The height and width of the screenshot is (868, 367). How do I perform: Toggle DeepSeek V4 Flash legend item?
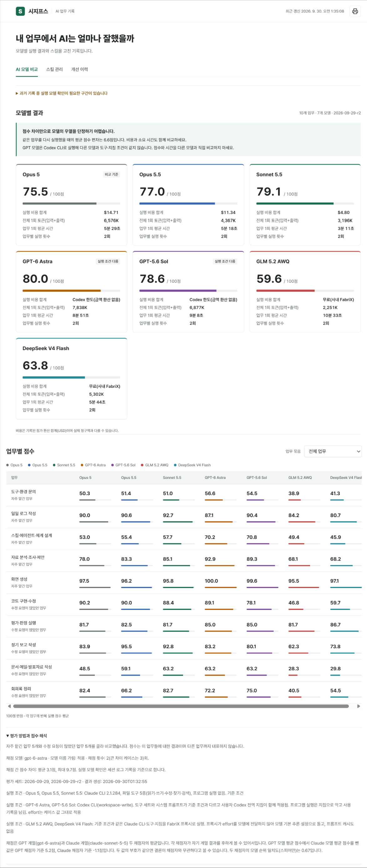[x=192, y=465]
